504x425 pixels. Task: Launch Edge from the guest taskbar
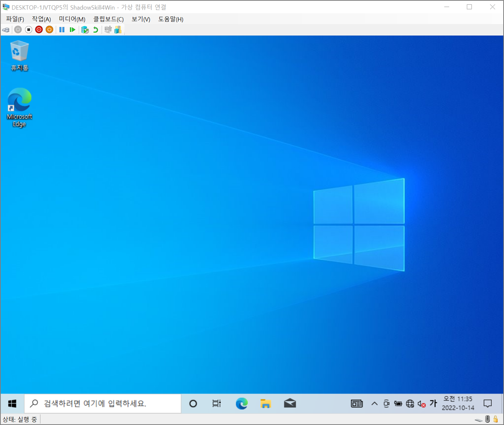pos(241,404)
